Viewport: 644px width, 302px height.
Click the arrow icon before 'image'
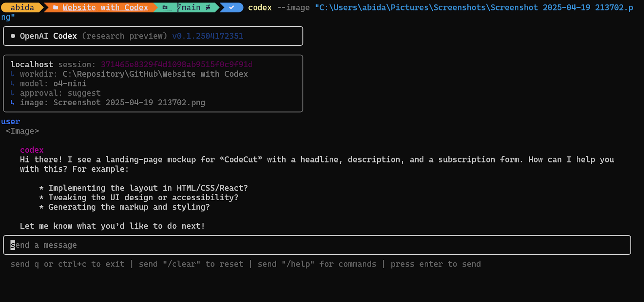point(12,103)
